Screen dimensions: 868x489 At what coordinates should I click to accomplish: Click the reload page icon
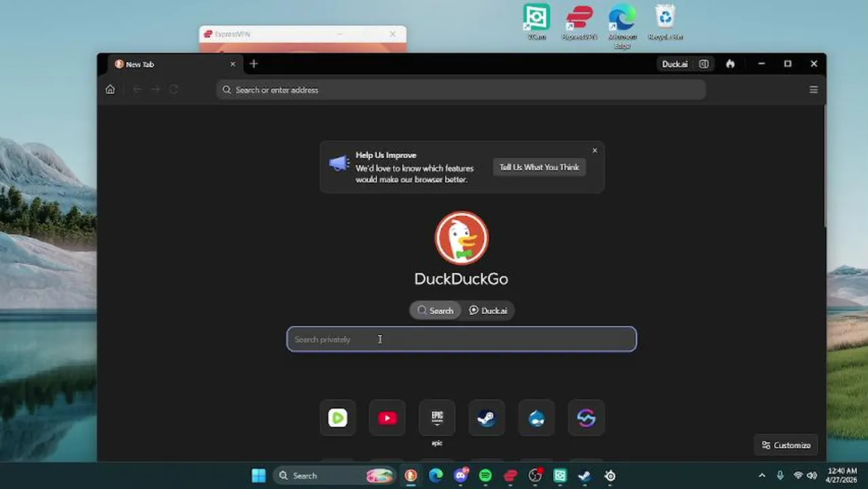point(174,90)
